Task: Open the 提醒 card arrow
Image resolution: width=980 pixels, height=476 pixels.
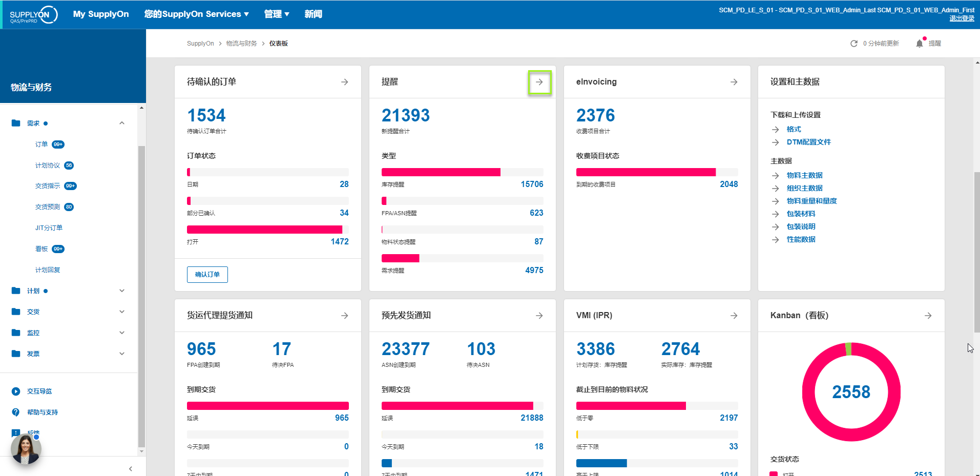Action: 539,82
